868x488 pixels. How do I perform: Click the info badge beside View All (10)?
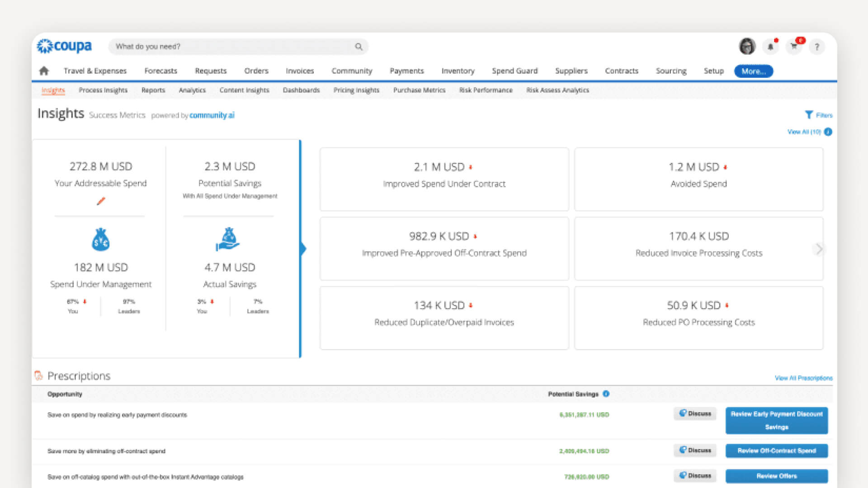(828, 132)
